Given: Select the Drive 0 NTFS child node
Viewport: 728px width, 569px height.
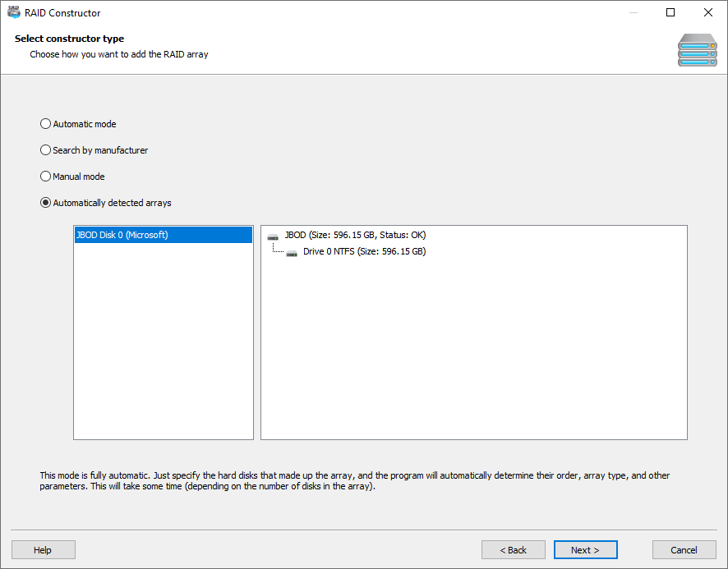Looking at the screenshot, I should [370, 252].
